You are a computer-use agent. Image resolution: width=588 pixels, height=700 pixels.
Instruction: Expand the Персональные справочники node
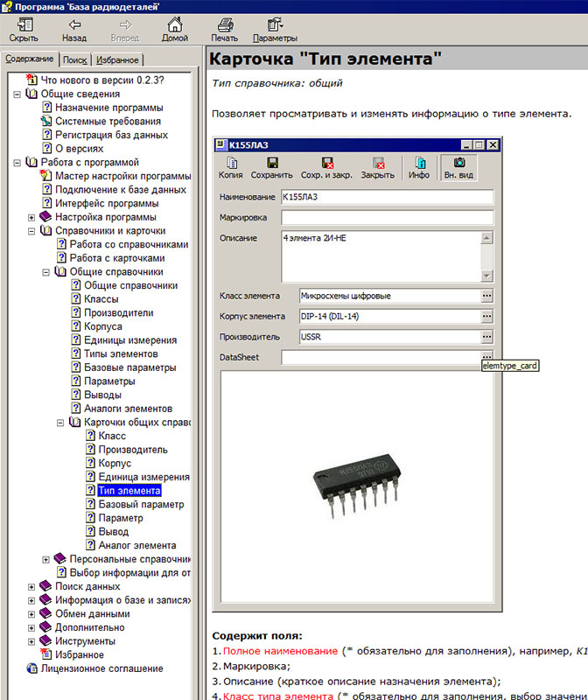pyautogui.click(x=45, y=559)
